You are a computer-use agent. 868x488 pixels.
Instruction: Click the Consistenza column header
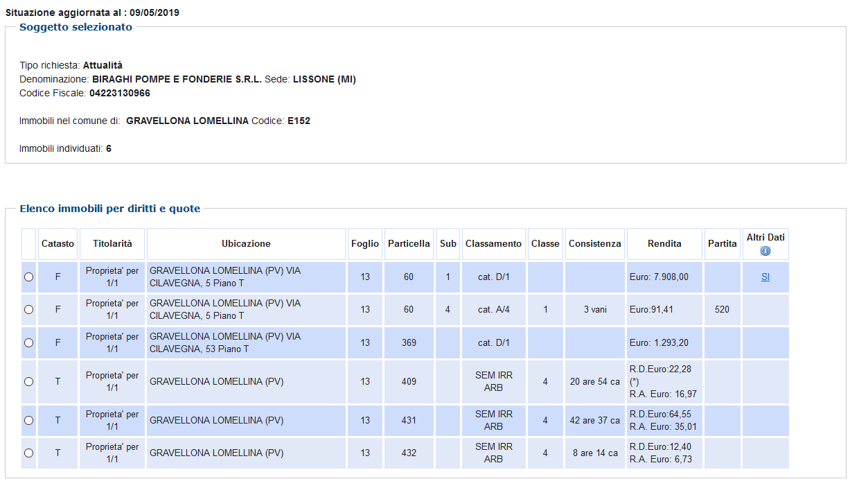[594, 244]
